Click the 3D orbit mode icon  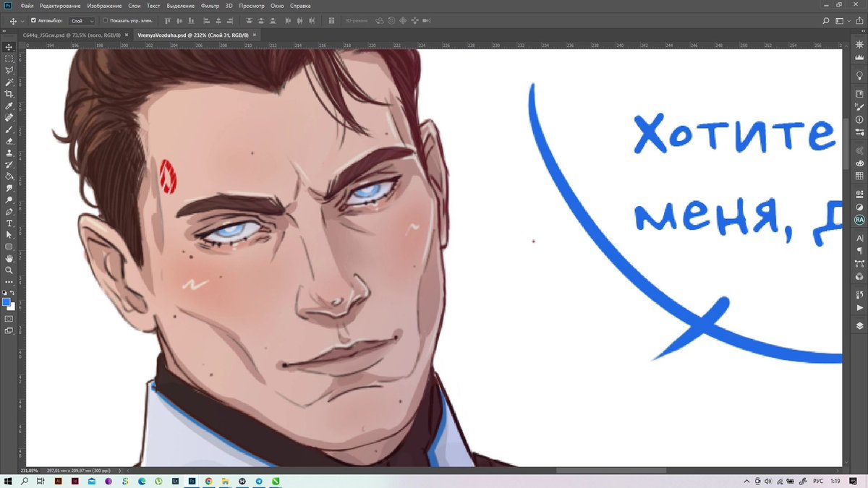[x=379, y=21]
